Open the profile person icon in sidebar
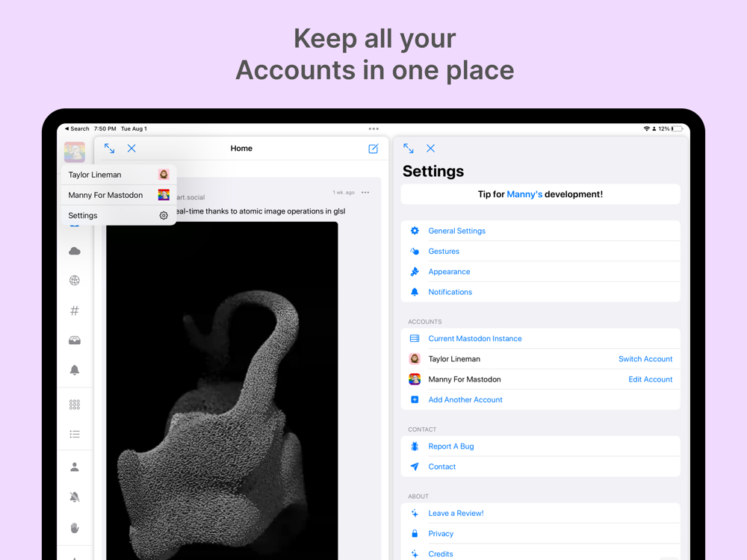 [74, 467]
